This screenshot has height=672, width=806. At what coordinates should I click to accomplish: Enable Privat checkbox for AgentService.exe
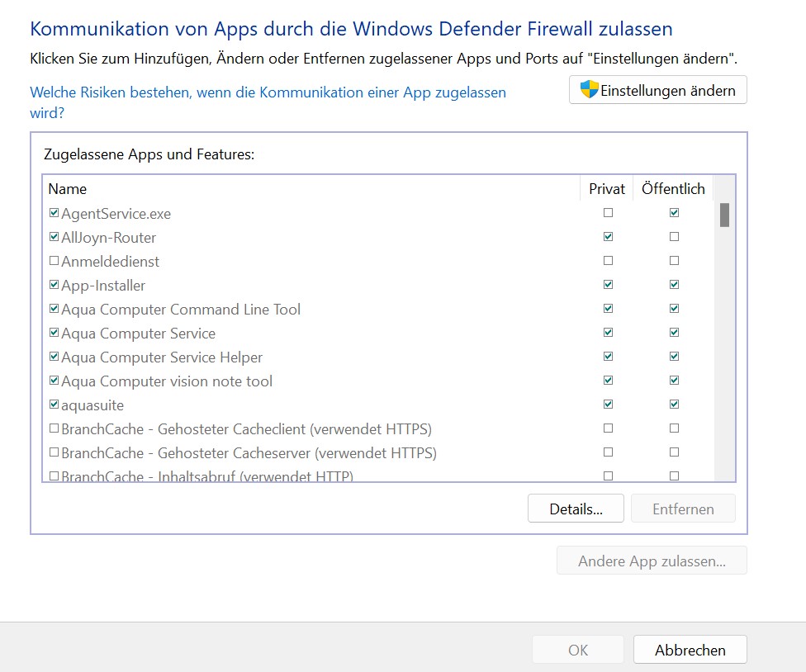click(608, 213)
